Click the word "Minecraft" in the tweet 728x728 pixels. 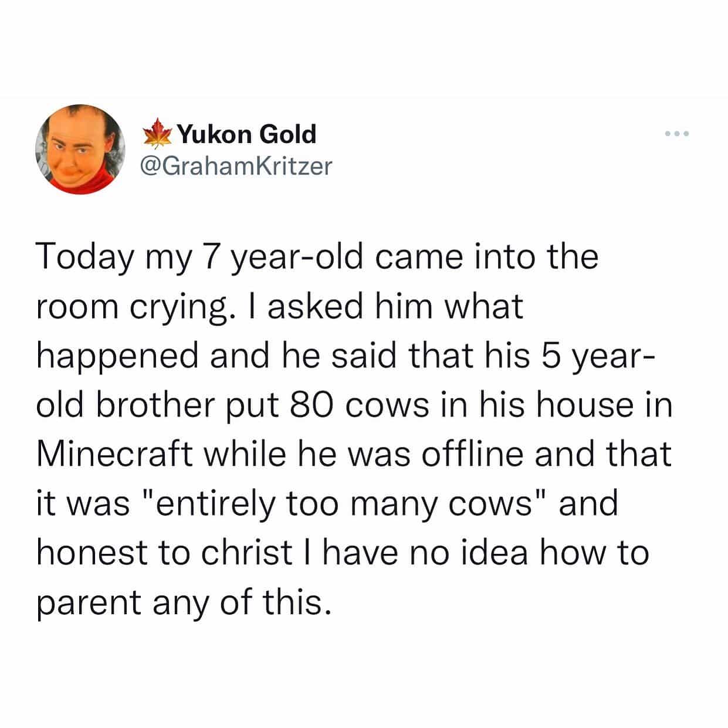[x=114, y=455]
